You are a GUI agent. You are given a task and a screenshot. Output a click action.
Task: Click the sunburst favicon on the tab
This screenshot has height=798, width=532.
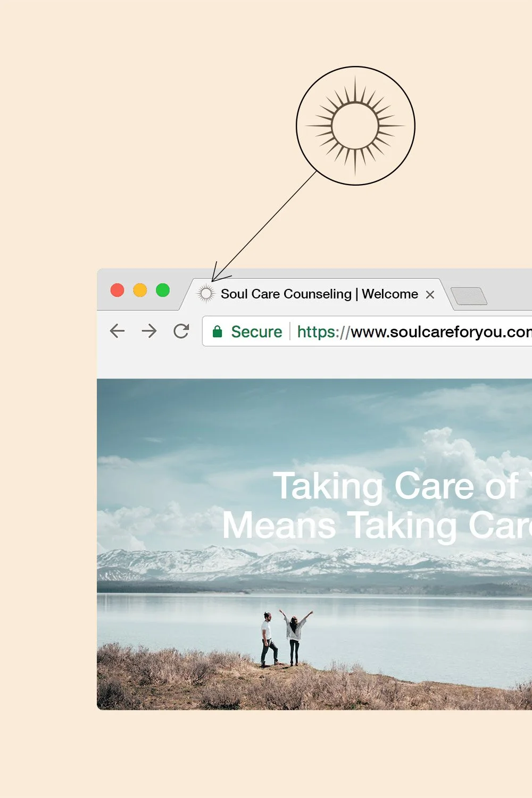click(206, 293)
